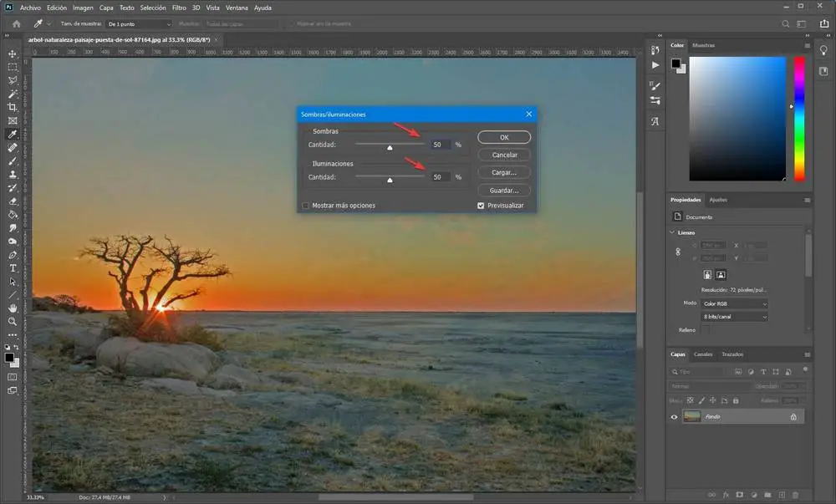This screenshot has height=504, width=836.
Task: Click OK in Sombras/iluminaciones dialog
Action: tap(504, 137)
